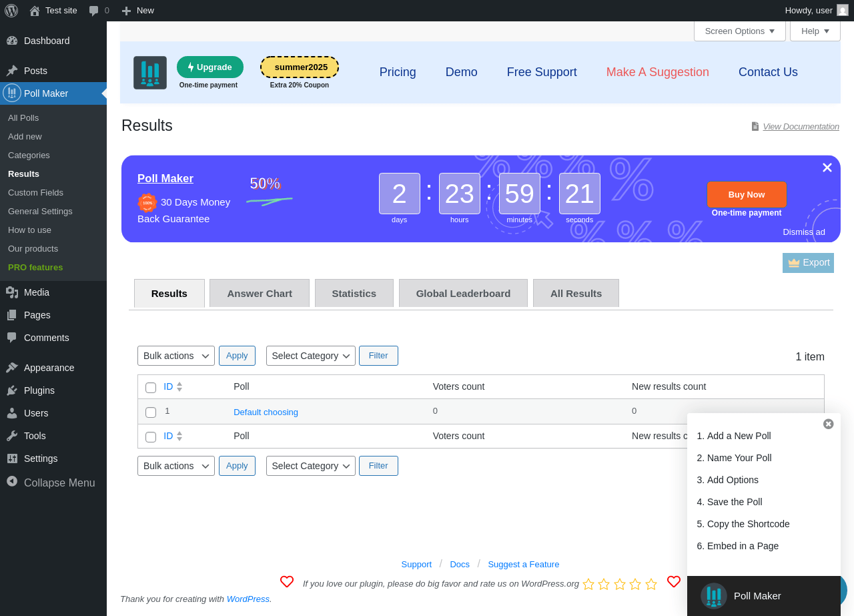Click Dismiss ad link
This screenshot has height=616, width=854.
[x=804, y=232]
